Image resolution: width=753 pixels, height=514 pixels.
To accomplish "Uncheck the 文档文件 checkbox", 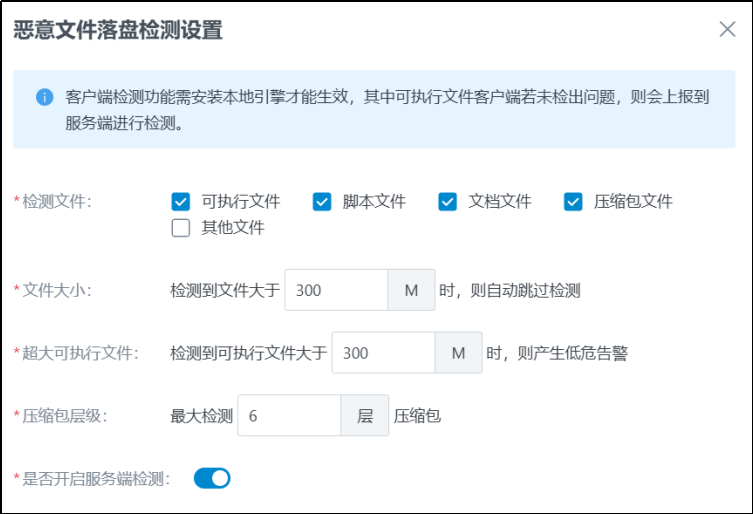I will click(x=447, y=201).
